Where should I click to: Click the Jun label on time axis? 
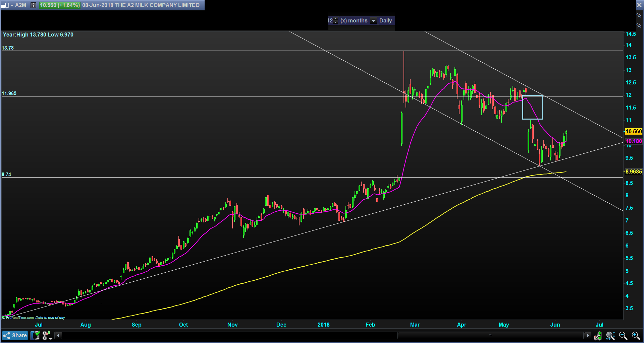[x=555, y=325]
